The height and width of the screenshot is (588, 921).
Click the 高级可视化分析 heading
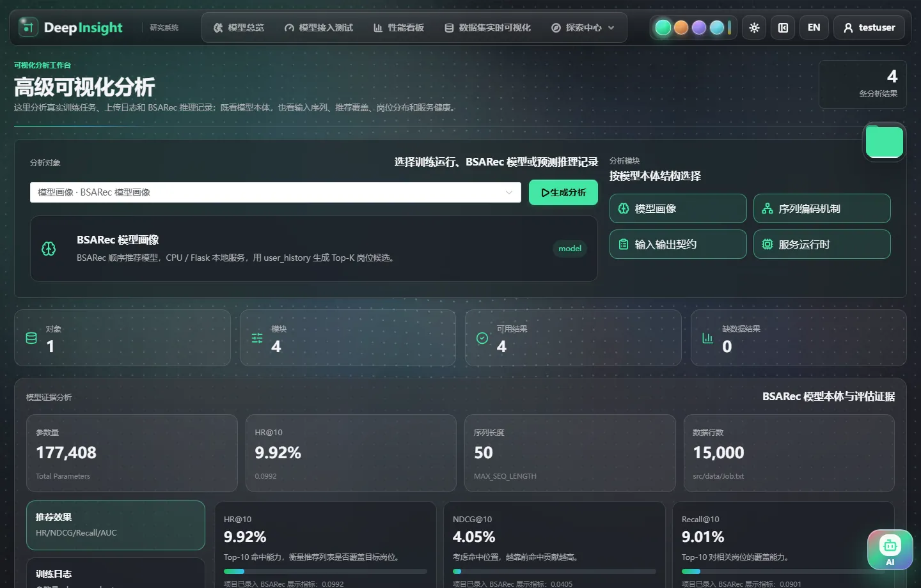(84, 87)
